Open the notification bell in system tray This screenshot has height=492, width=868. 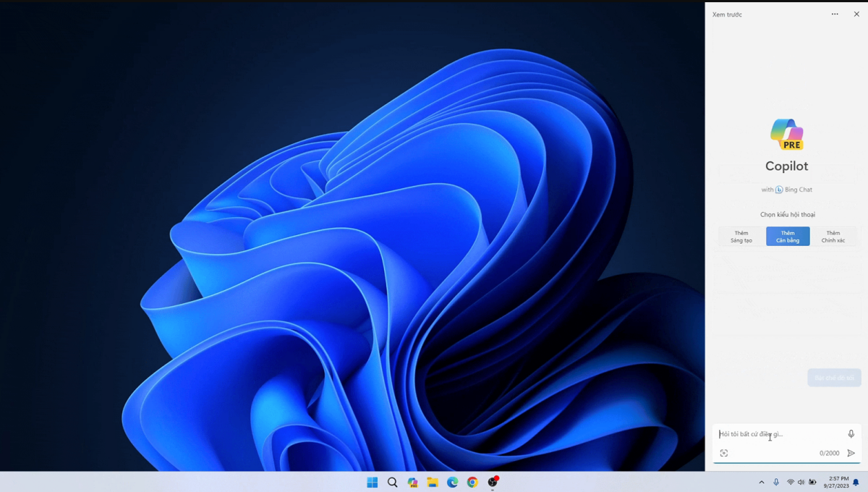coord(856,483)
